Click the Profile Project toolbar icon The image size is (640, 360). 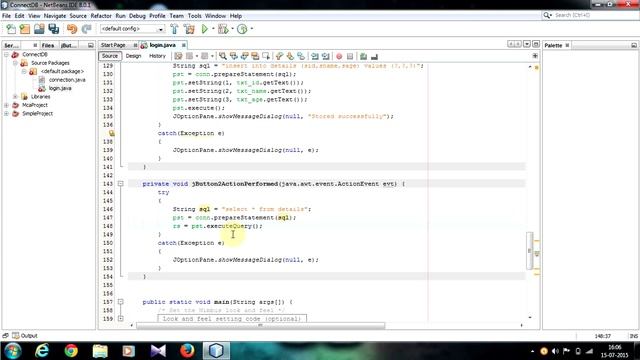pyautogui.click(x=242, y=29)
